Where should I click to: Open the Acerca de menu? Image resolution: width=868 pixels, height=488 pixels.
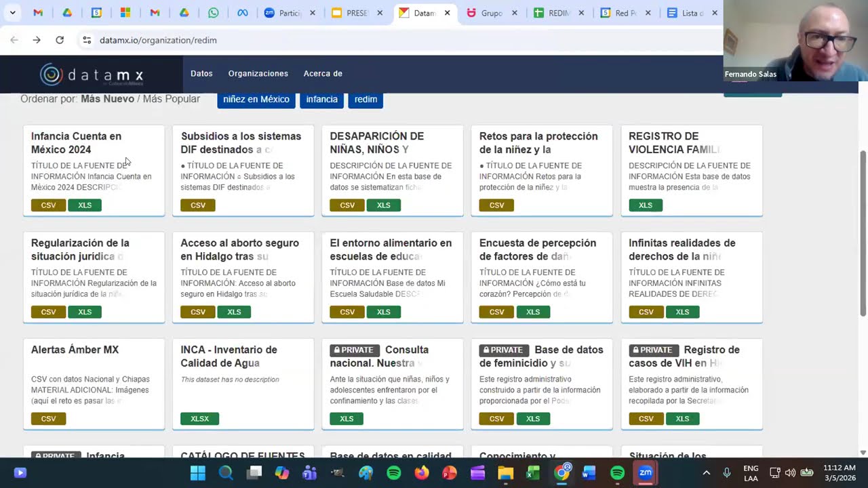[323, 73]
